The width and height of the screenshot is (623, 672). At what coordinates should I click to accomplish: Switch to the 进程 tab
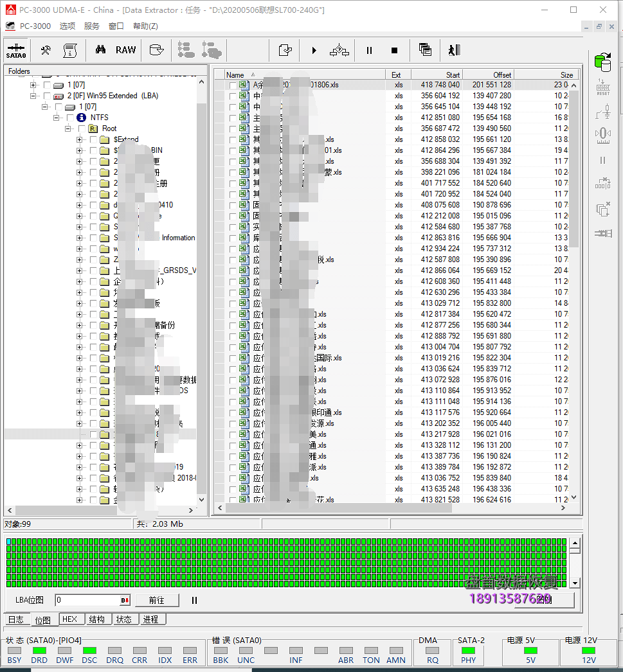coord(151,619)
